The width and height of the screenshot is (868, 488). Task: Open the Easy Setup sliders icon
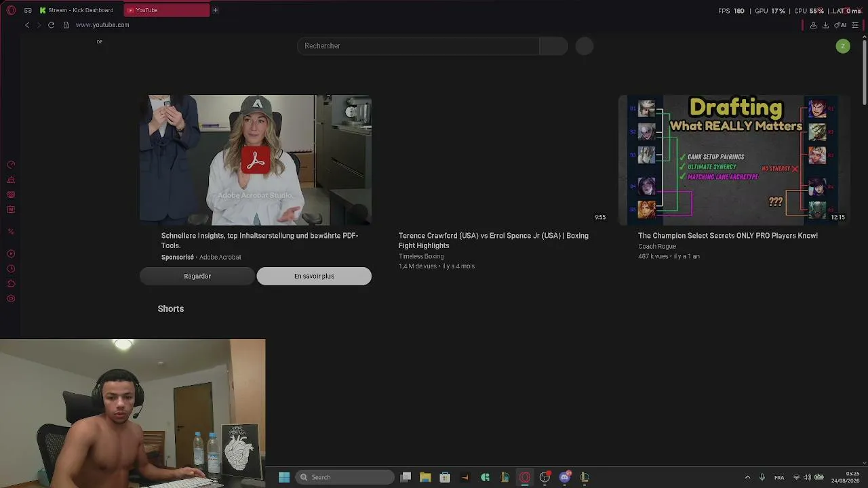point(855,25)
